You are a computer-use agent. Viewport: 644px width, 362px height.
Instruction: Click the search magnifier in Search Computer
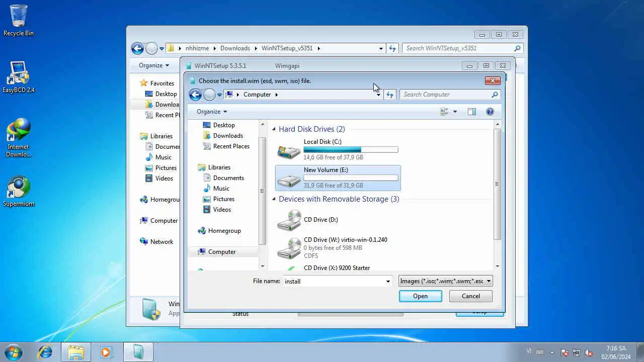[x=495, y=95]
